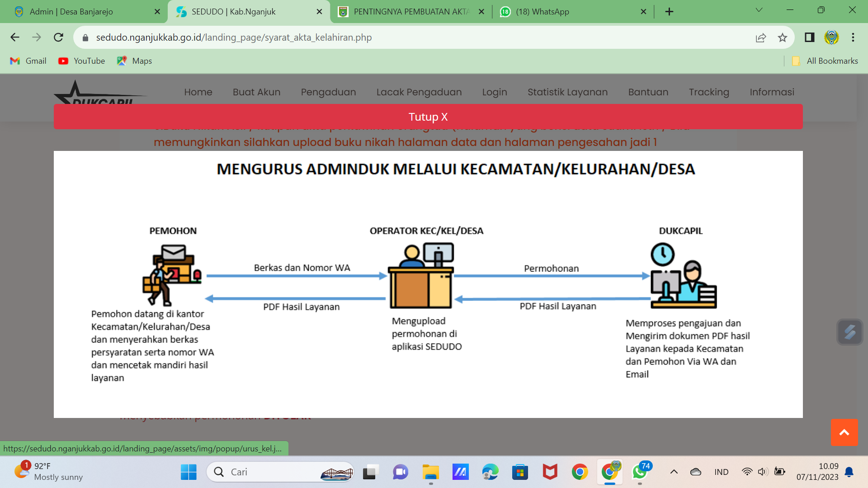Launch Microsoft Edge from the taskbar
The width and height of the screenshot is (868, 488).
490,472
